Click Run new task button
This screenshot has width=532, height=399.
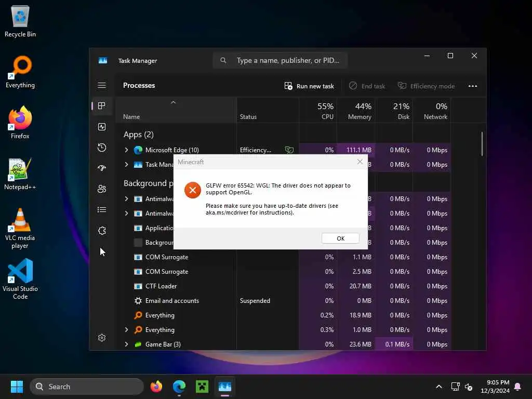(x=309, y=86)
